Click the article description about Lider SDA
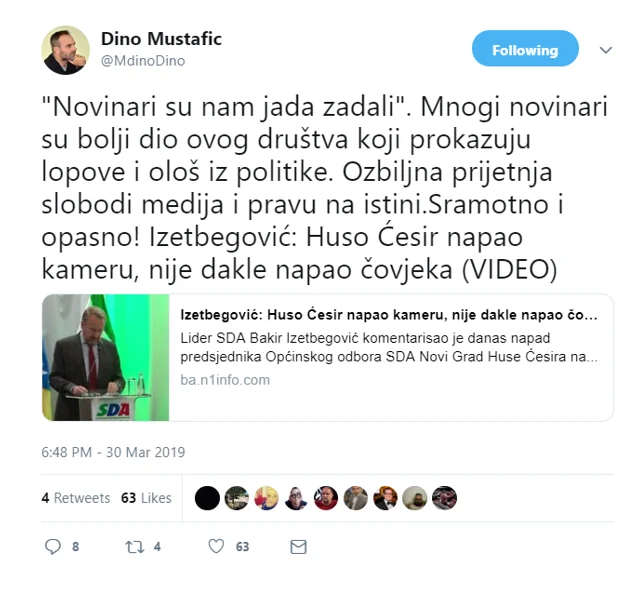 [389, 347]
